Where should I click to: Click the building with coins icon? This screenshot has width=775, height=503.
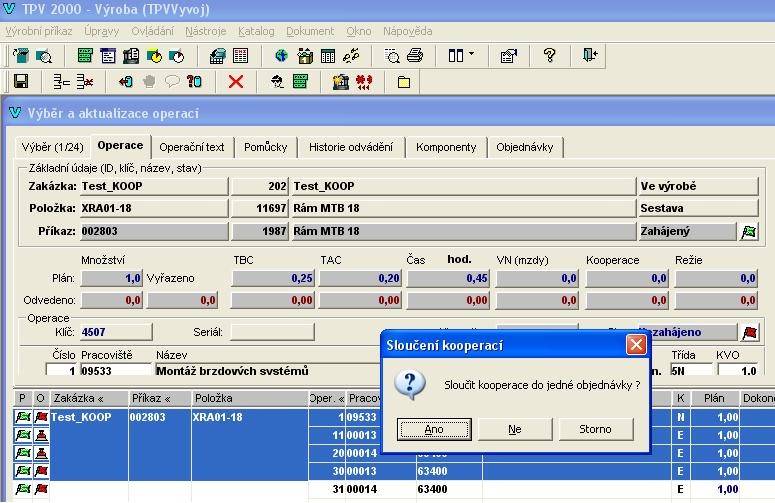(x=341, y=82)
